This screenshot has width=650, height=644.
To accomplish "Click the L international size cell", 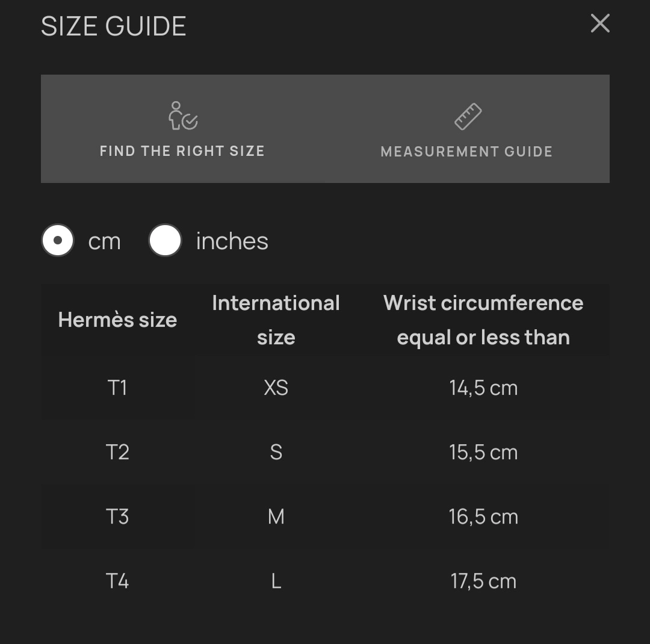I will click(276, 581).
